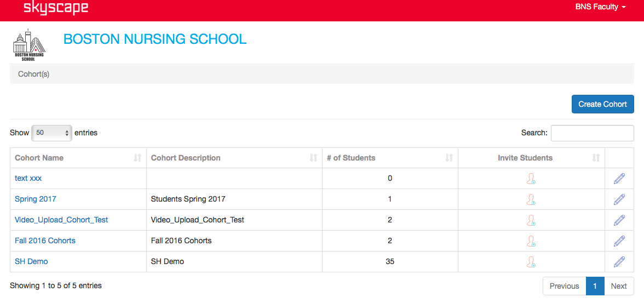Image resolution: width=644 pixels, height=303 pixels.
Task: Edit the Spring 2017 cohort pencil
Action: [619, 199]
